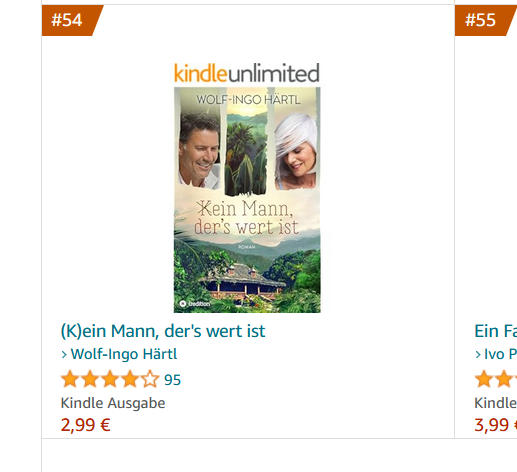Open the 95 reviews count
517x472 pixels.
pos(172,380)
